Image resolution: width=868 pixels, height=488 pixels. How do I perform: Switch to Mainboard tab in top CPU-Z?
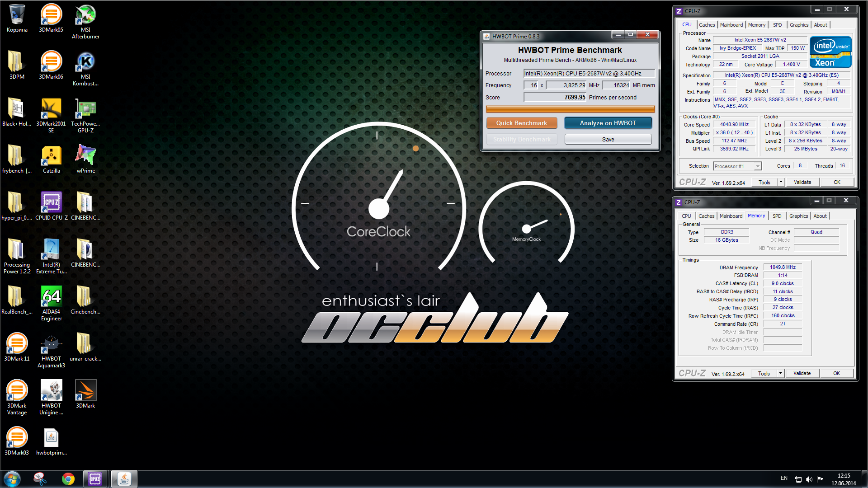click(x=731, y=25)
